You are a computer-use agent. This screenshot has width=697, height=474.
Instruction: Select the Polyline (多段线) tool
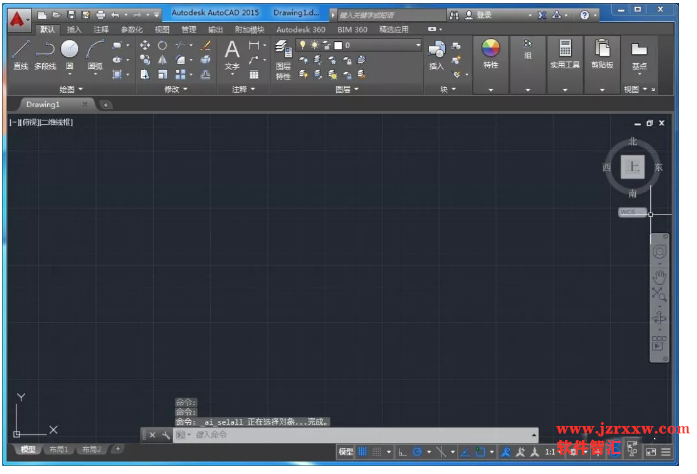coord(45,54)
